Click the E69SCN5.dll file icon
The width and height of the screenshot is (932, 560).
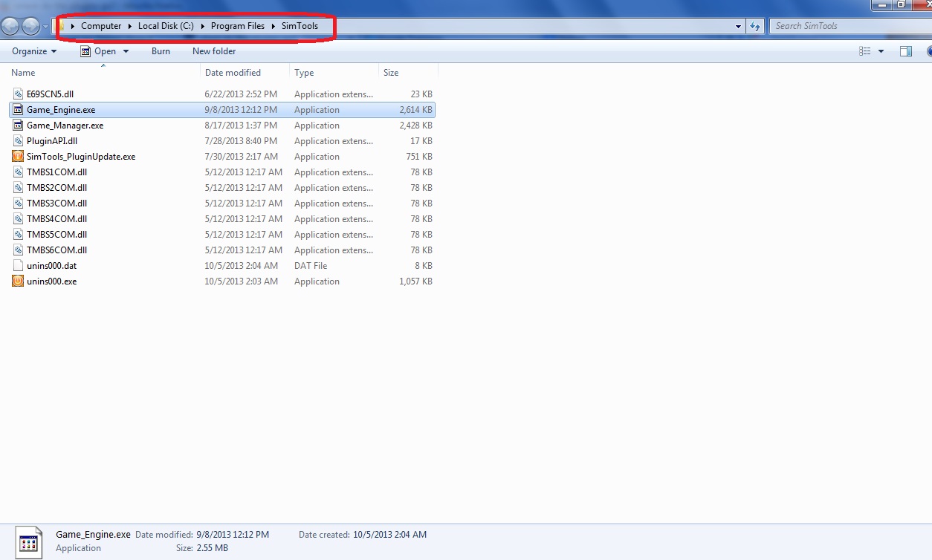[18, 94]
